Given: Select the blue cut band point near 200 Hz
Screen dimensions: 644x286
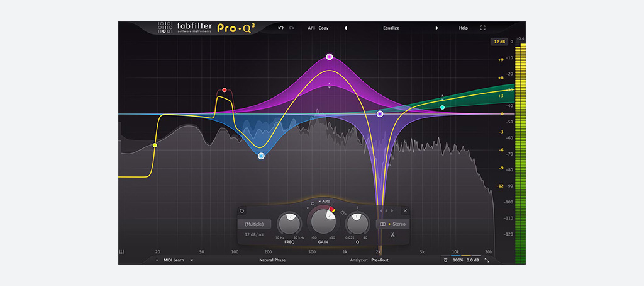Looking at the screenshot, I should click(261, 156).
